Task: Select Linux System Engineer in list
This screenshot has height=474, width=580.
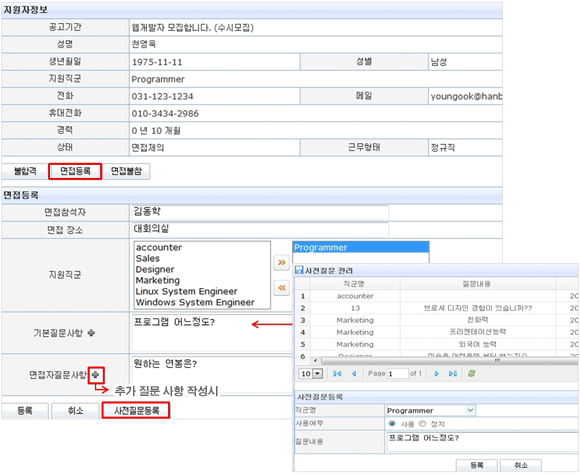Action: [x=186, y=291]
